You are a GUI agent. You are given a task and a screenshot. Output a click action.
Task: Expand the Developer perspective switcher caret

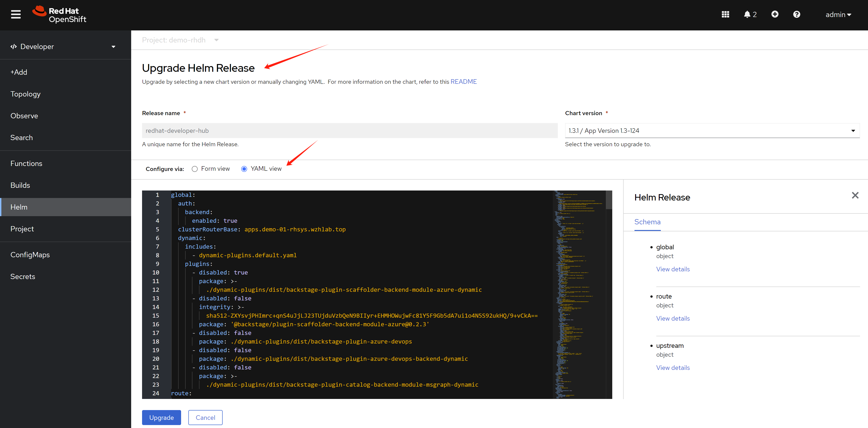click(x=113, y=47)
